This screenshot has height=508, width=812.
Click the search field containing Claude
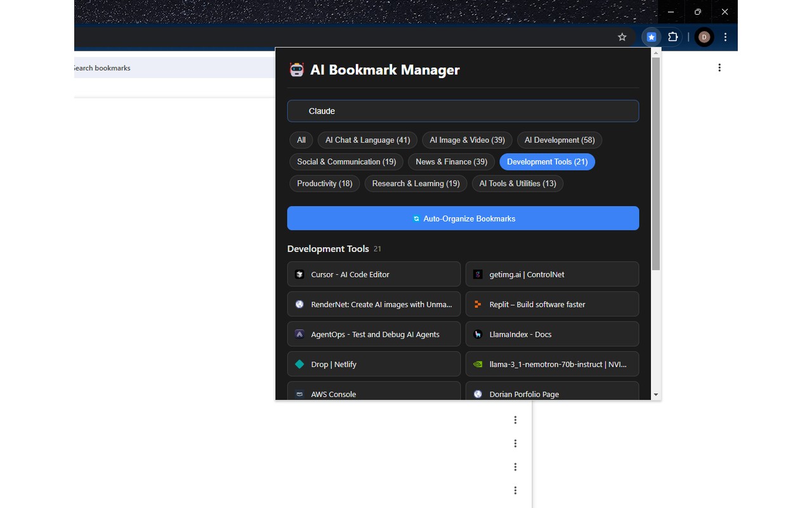(x=463, y=111)
